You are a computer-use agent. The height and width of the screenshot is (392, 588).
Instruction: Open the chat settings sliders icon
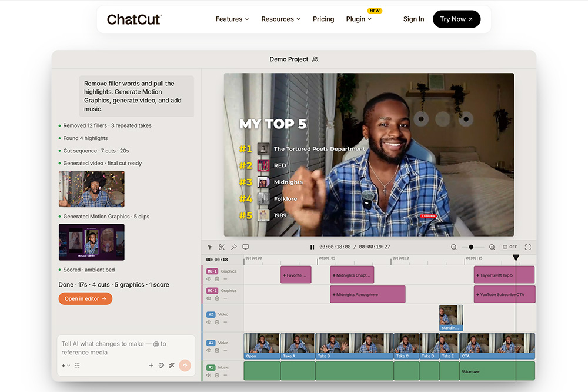(x=77, y=366)
